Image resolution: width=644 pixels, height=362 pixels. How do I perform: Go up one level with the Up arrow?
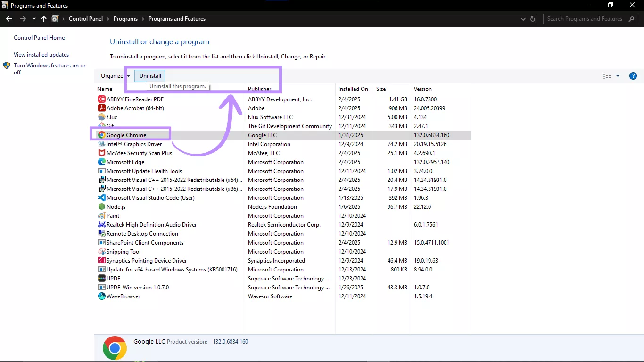[44, 19]
